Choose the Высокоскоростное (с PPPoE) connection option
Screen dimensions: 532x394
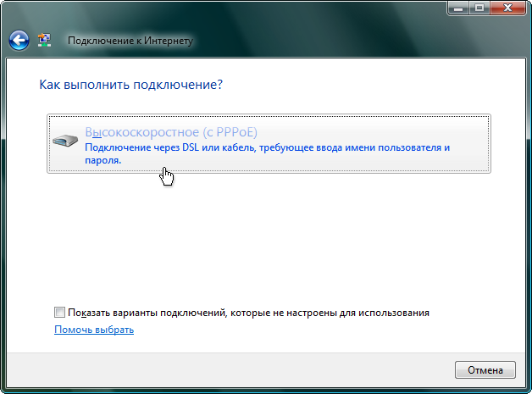269,143
